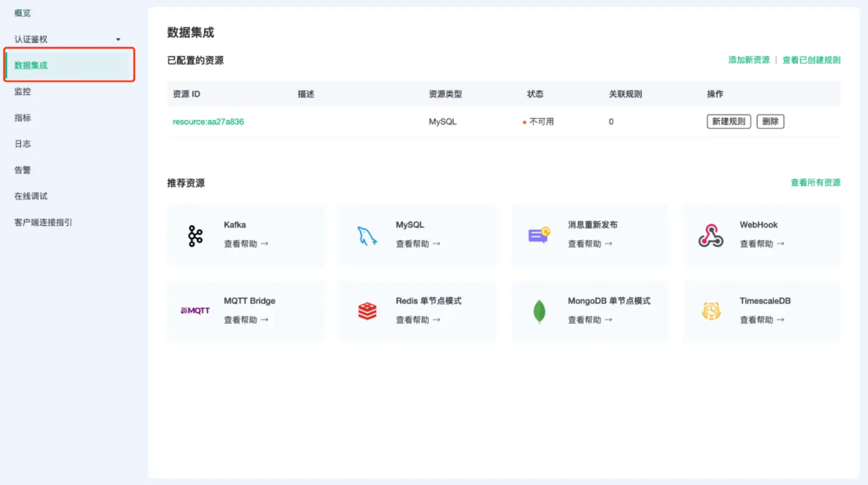Viewport: 868px width, 485px height.
Task: Click the Redis 单节点模式 card title
Action: [429, 301]
